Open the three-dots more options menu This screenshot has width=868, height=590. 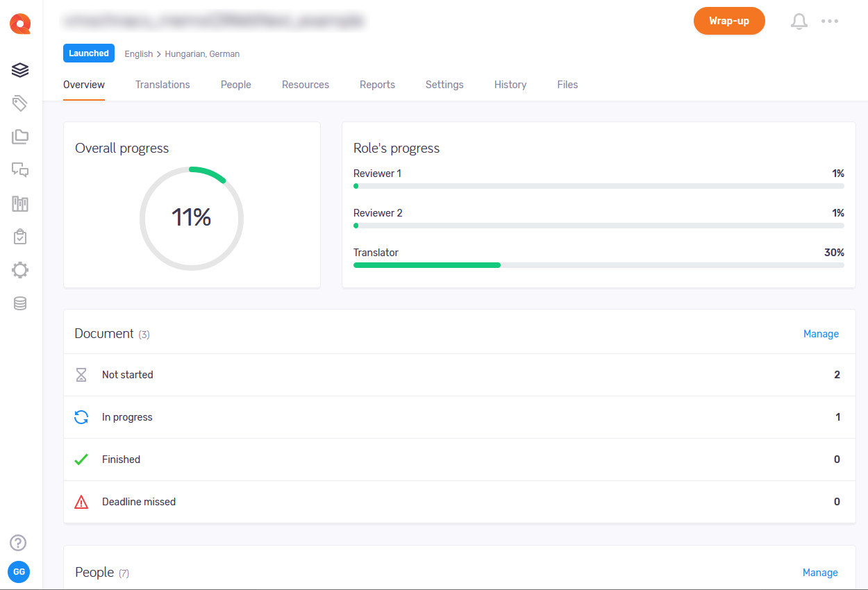click(830, 22)
